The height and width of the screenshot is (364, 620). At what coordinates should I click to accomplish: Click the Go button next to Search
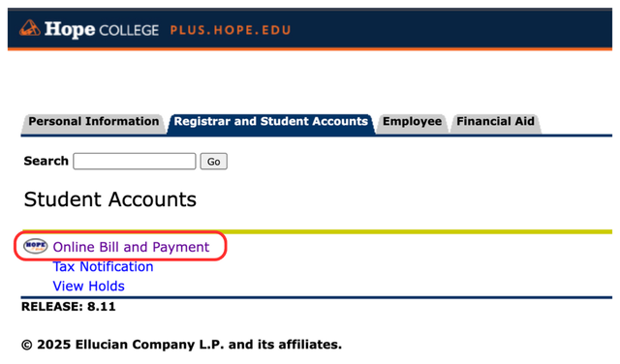[x=213, y=162]
